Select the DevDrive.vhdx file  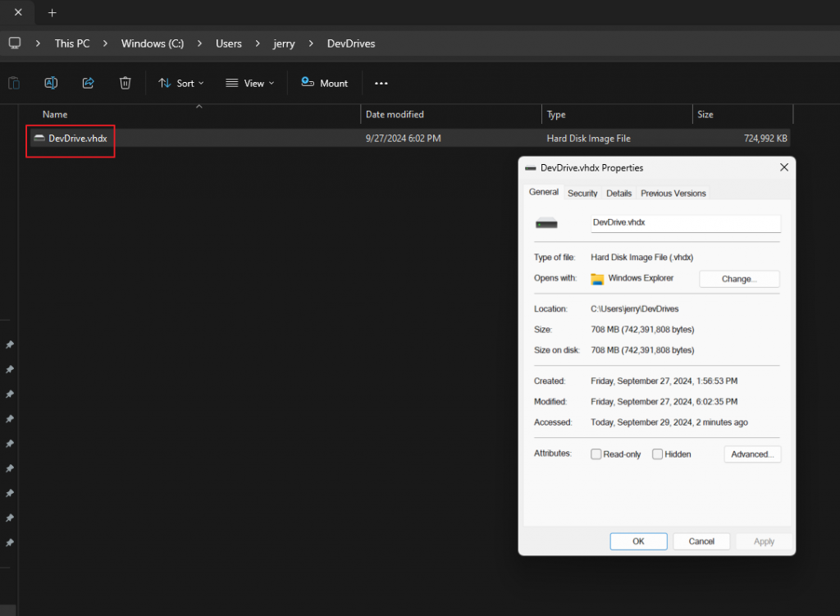tap(78, 138)
